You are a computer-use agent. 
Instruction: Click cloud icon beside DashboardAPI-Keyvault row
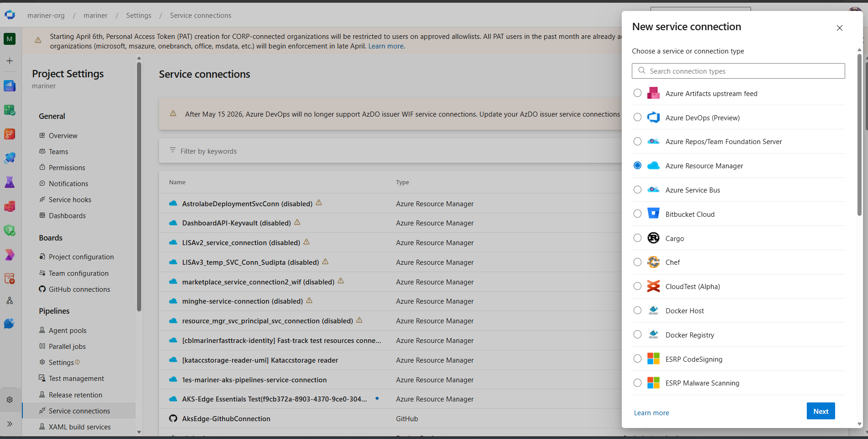tap(173, 223)
